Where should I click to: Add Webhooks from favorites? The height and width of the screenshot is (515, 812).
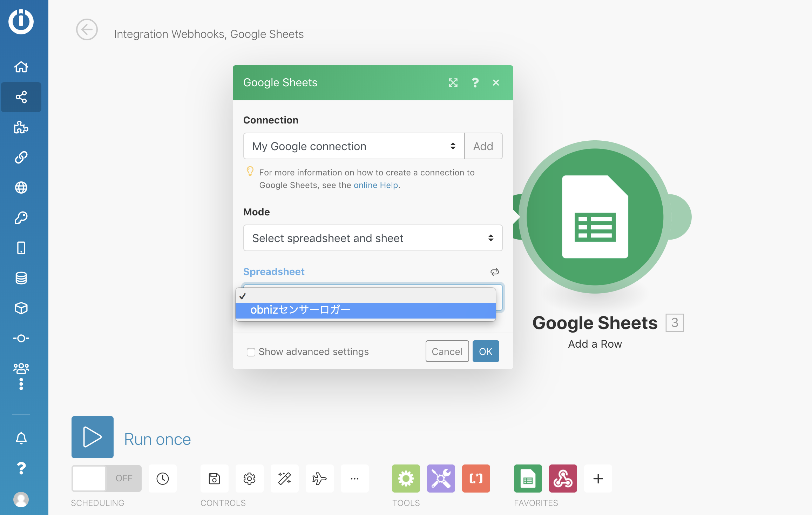point(563,479)
